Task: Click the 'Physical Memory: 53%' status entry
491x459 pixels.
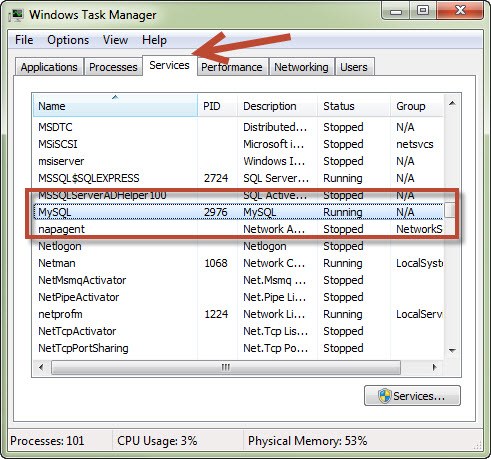Action: 307,441
